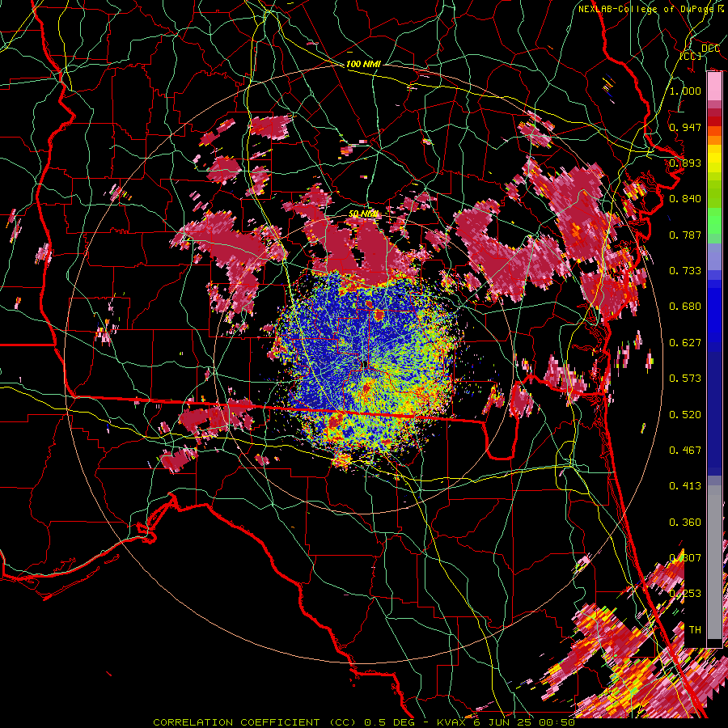Click the 6 JUN 25 00:50 timestamp
The image size is (728, 728).
point(524,722)
